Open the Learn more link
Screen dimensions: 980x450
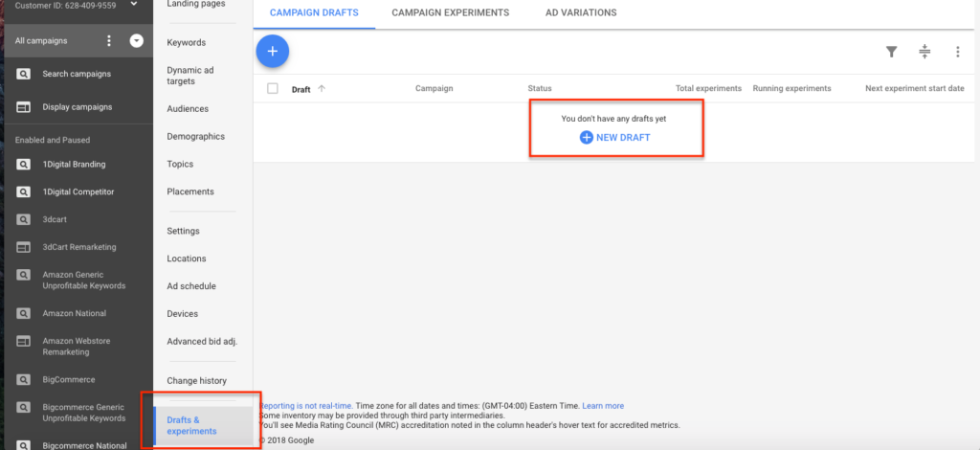click(x=603, y=406)
